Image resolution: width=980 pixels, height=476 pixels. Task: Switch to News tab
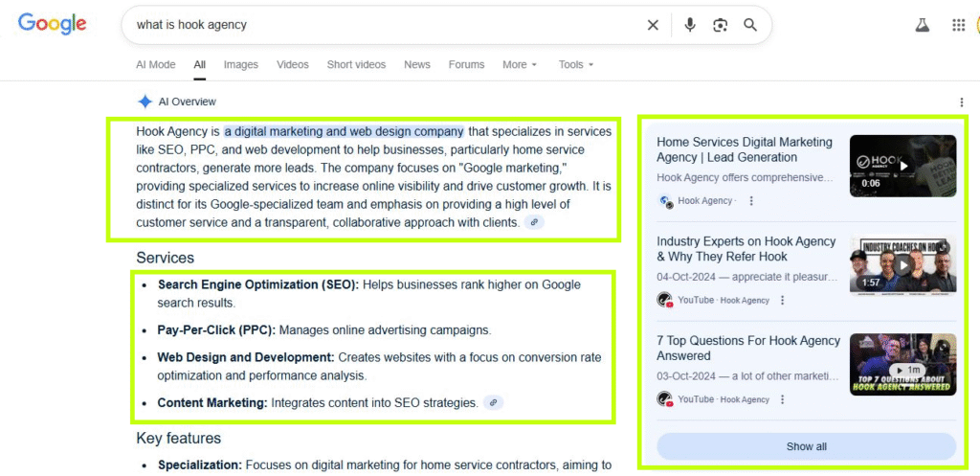(x=417, y=64)
